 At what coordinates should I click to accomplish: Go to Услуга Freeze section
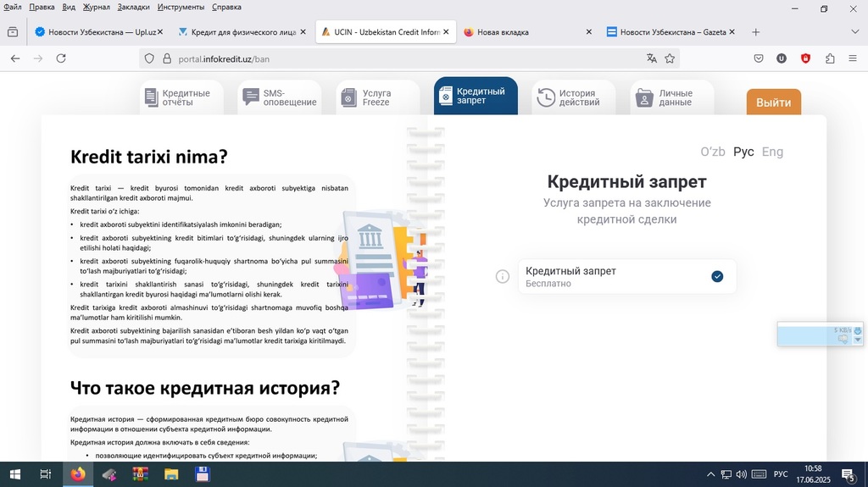pyautogui.click(x=377, y=97)
